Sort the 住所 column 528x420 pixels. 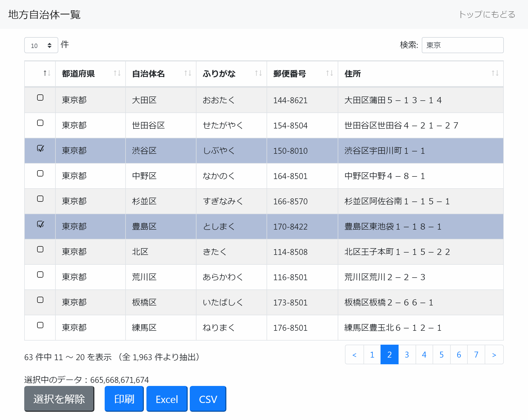(x=495, y=74)
